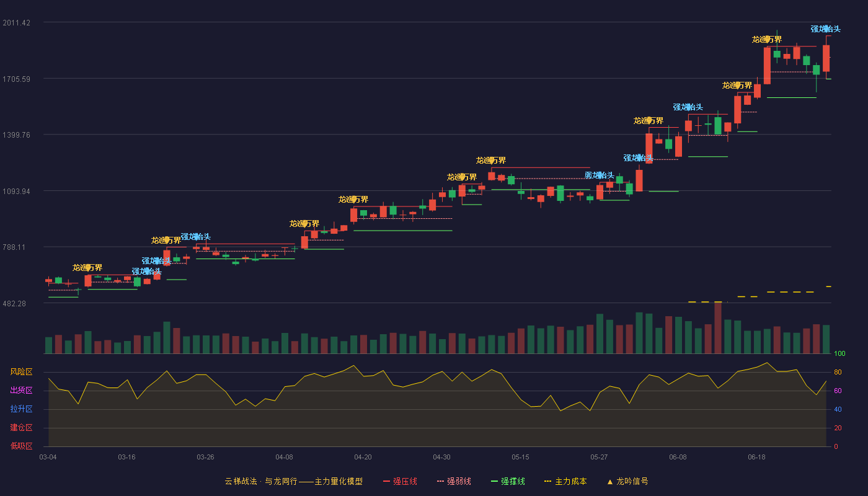Toggle the 强压线 legend entry

tap(400, 481)
